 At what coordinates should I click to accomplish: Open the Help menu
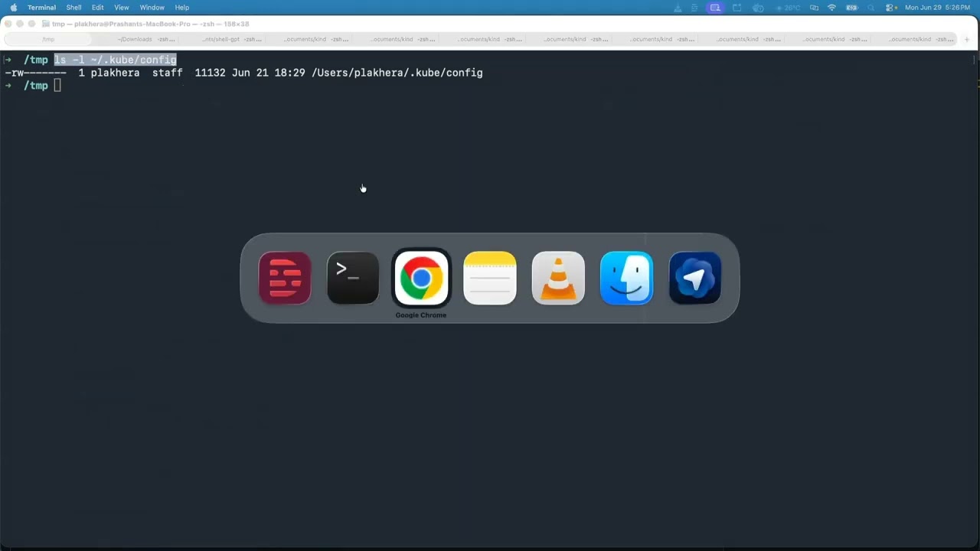pyautogui.click(x=182, y=8)
